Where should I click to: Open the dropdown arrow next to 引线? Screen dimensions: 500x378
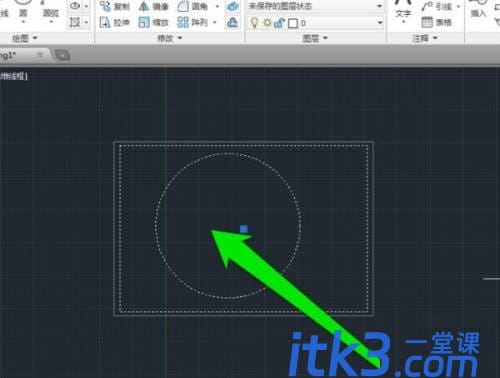[459, 7]
